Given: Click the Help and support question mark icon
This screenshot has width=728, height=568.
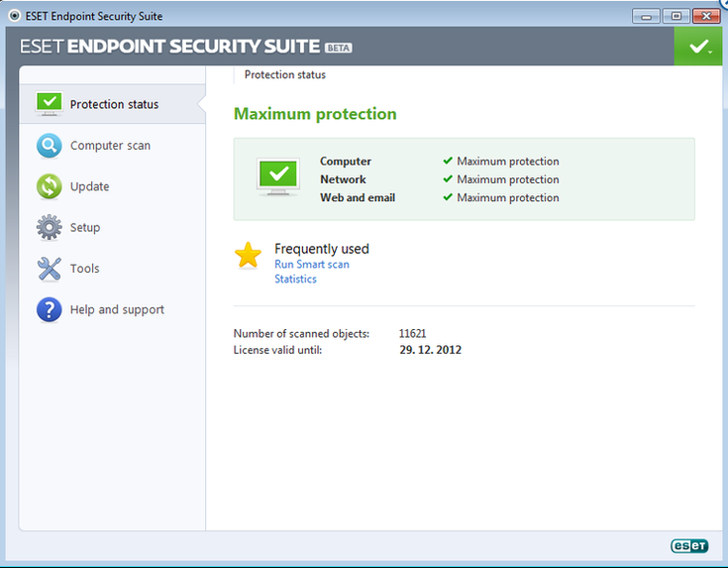Looking at the screenshot, I should (50, 309).
